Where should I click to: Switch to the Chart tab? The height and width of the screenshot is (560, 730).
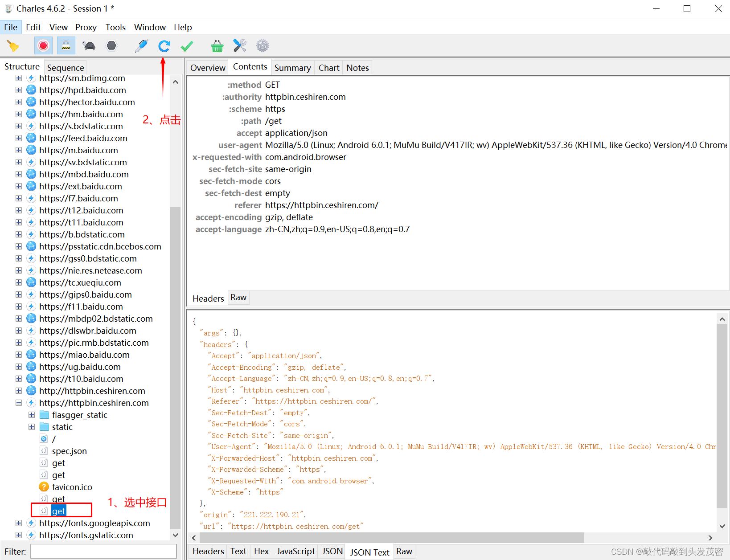[x=329, y=68]
